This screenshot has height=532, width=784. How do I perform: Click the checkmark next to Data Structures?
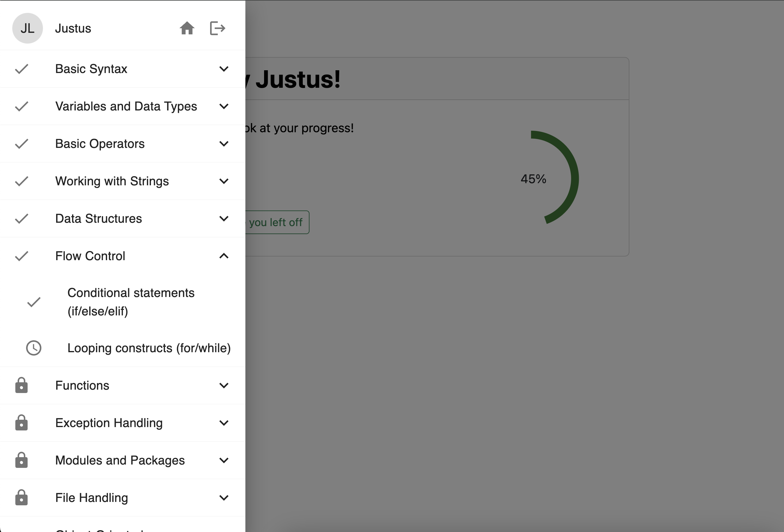point(21,219)
